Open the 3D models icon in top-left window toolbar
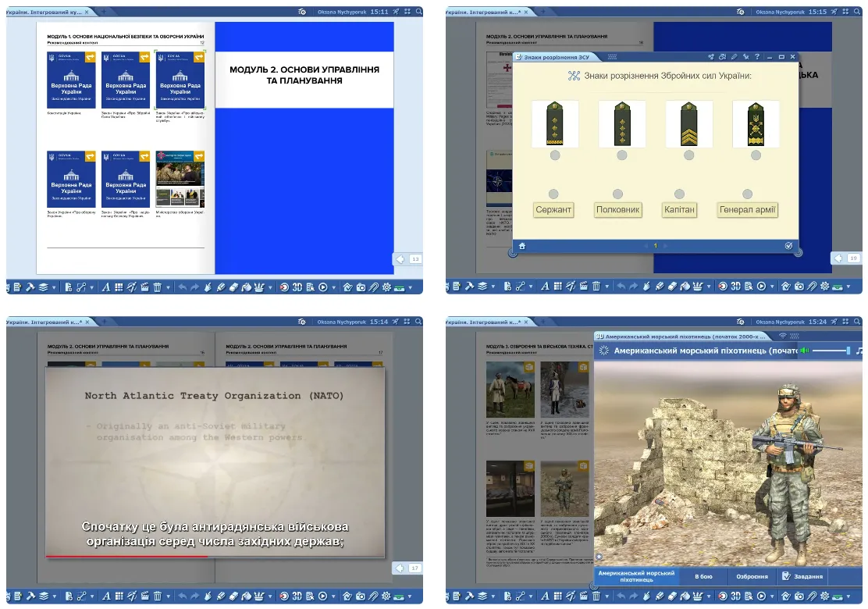This screenshot has width=868, height=609. point(297,287)
